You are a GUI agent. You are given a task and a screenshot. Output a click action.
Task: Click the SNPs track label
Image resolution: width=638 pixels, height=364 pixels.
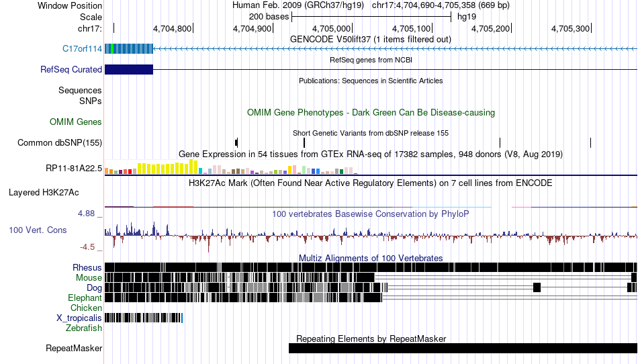coord(91,101)
